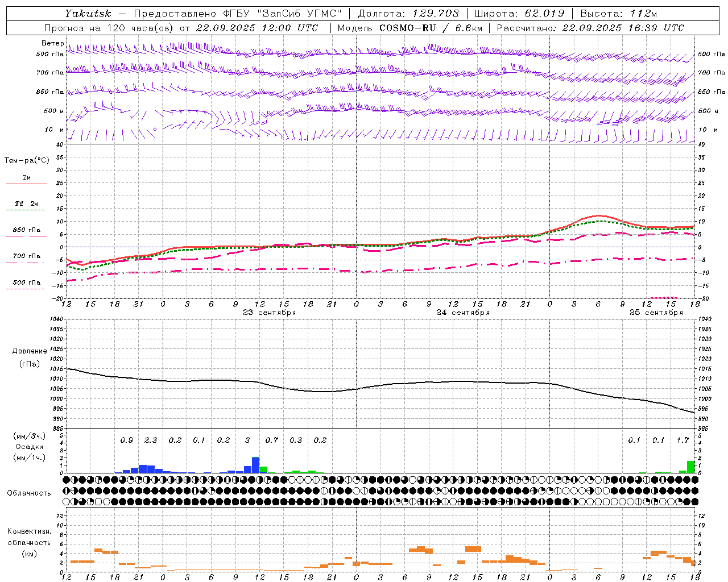Select green dashed line sample under Td 2м
This screenshot has width=728, height=582.
[x=25, y=210]
